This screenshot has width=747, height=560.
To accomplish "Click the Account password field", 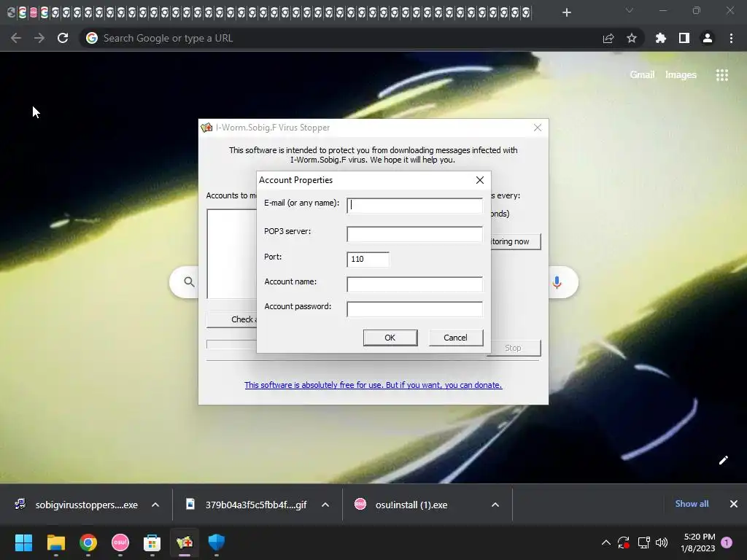I will (x=414, y=309).
